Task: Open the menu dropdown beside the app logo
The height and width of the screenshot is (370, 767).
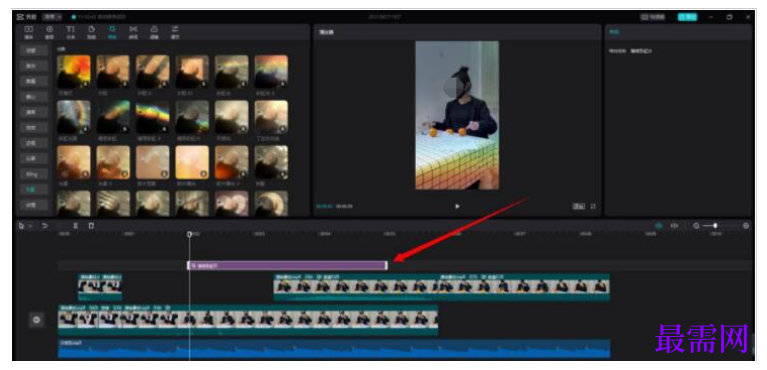Action: point(52,17)
